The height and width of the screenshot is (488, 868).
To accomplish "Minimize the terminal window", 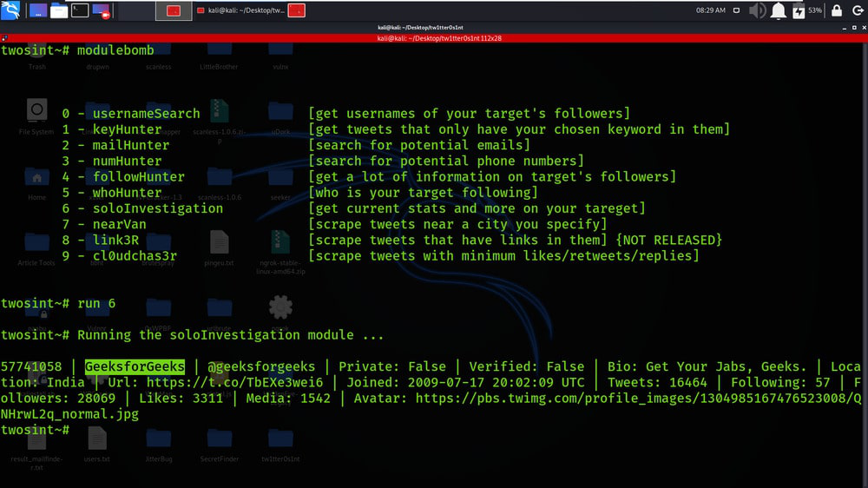I will click(845, 28).
